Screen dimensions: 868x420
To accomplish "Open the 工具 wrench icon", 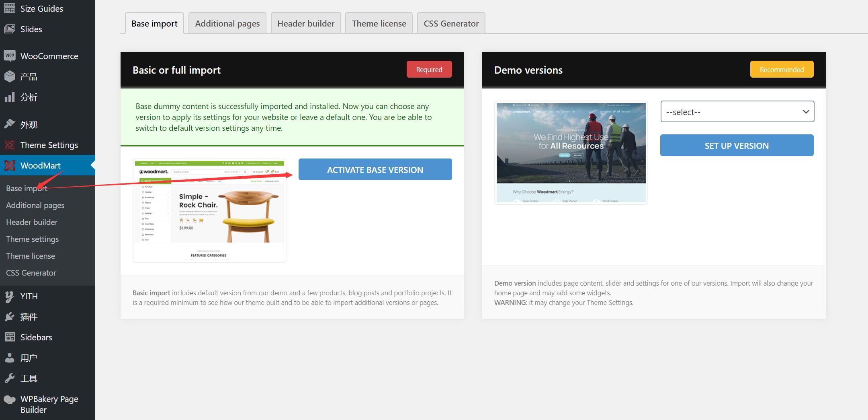I will pos(10,378).
